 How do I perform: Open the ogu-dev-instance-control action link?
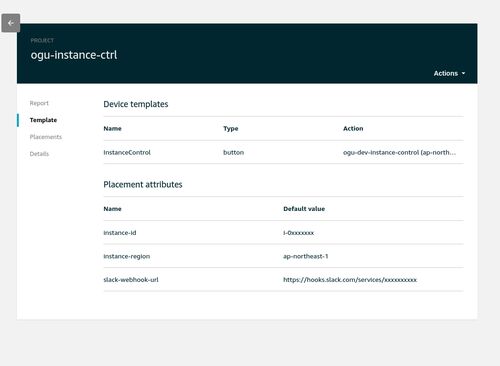399,152
